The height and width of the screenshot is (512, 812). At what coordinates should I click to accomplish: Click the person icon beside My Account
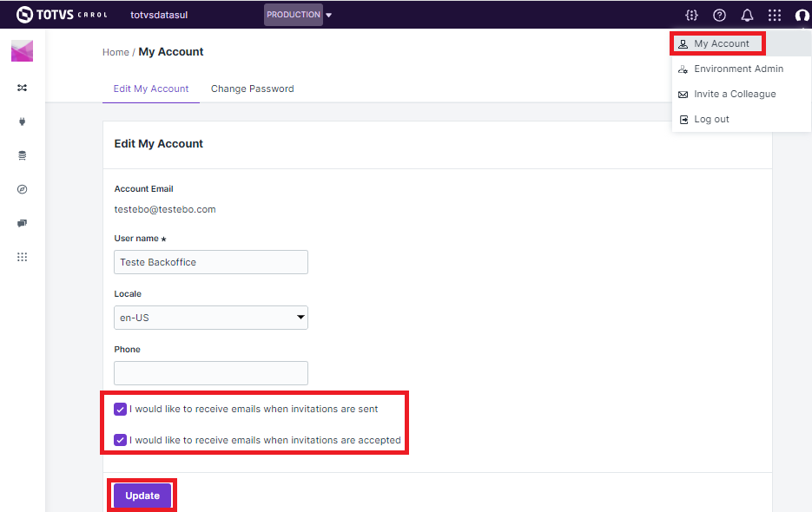pyautogui.click(x=683, y=44)
